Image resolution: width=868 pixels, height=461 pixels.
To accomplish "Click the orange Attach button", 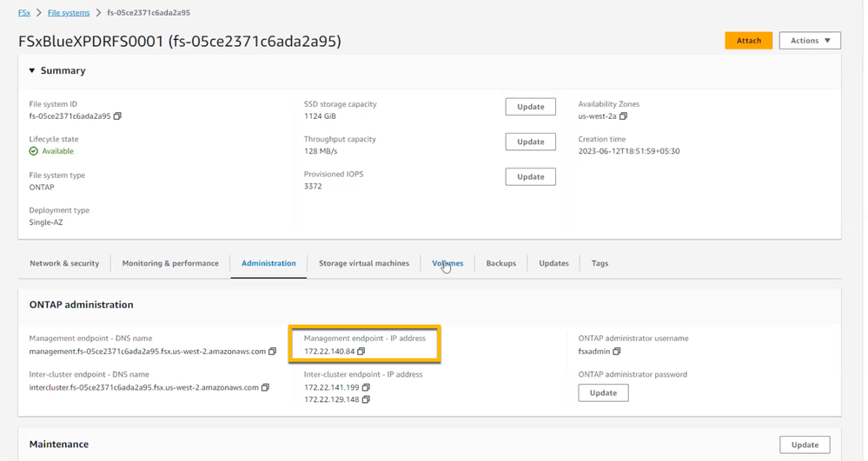I will (748, 41).
